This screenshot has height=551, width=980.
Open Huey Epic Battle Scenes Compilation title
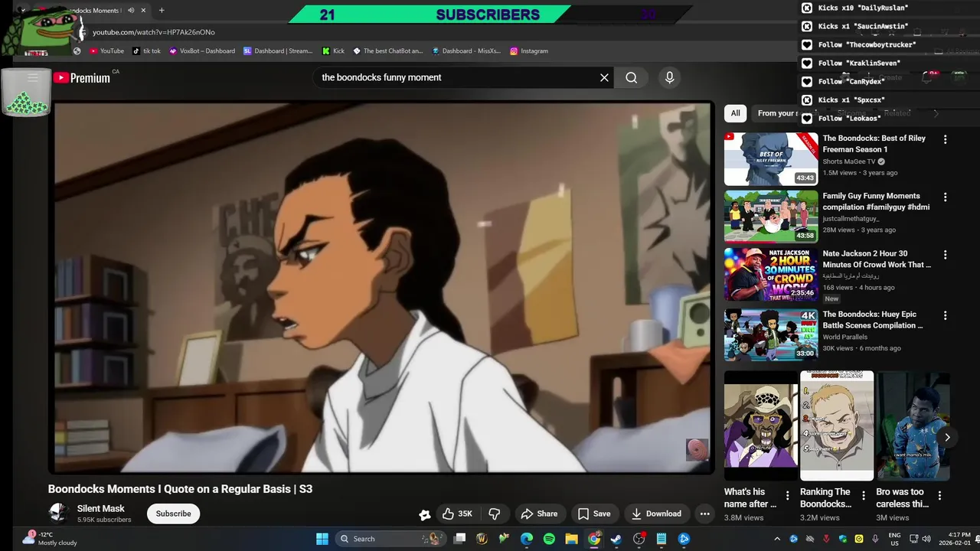(873, 320)
